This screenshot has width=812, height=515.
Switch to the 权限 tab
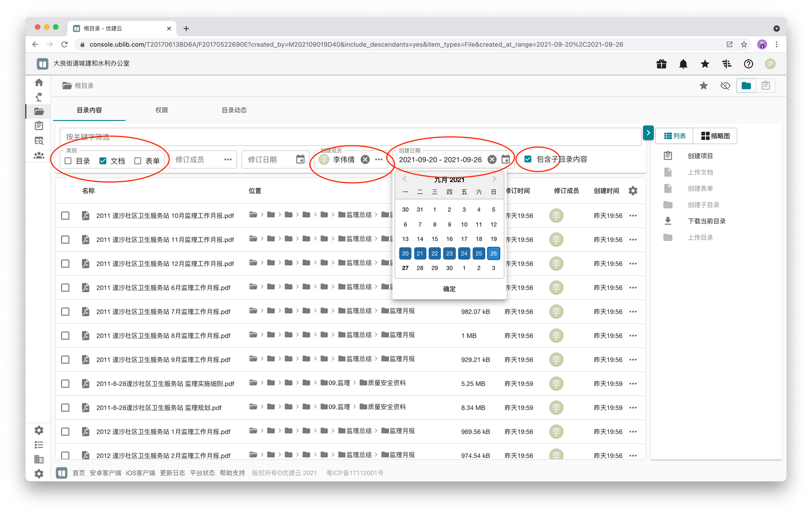pos(162,110)
